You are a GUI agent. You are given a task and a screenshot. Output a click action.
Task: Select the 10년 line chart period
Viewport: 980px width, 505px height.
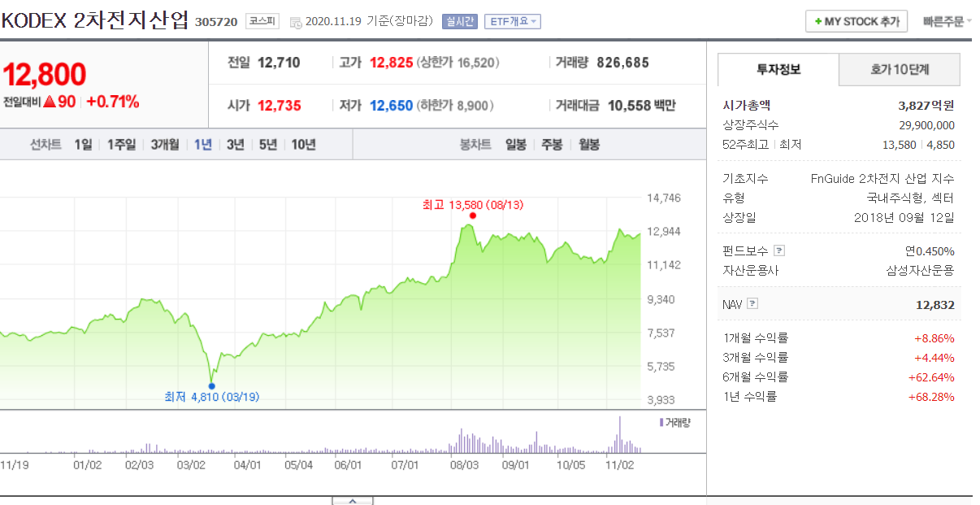pos(304,145)
